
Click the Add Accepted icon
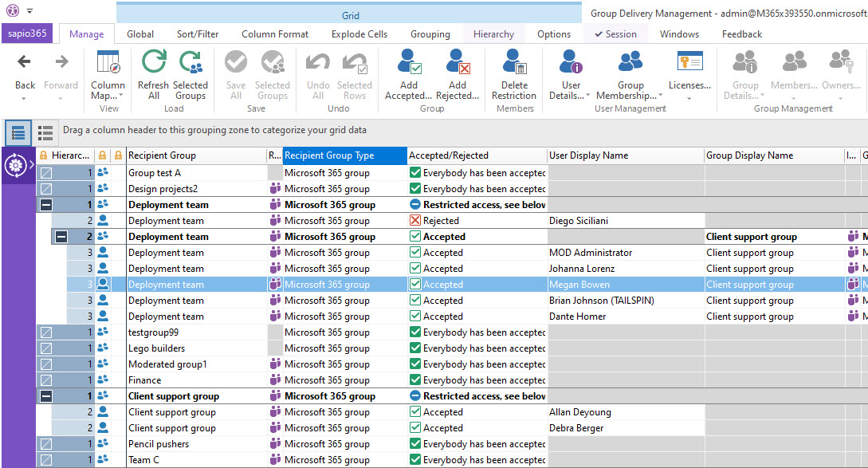[x=409, y=63]
